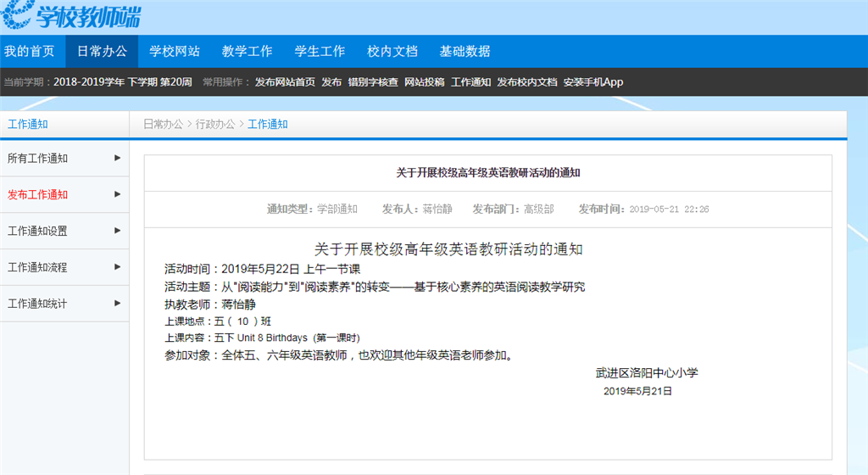Click the 上课内容 Unit 8 Birthdays line
Viewport: 868px width, 475px height.
tap(262, 338)
